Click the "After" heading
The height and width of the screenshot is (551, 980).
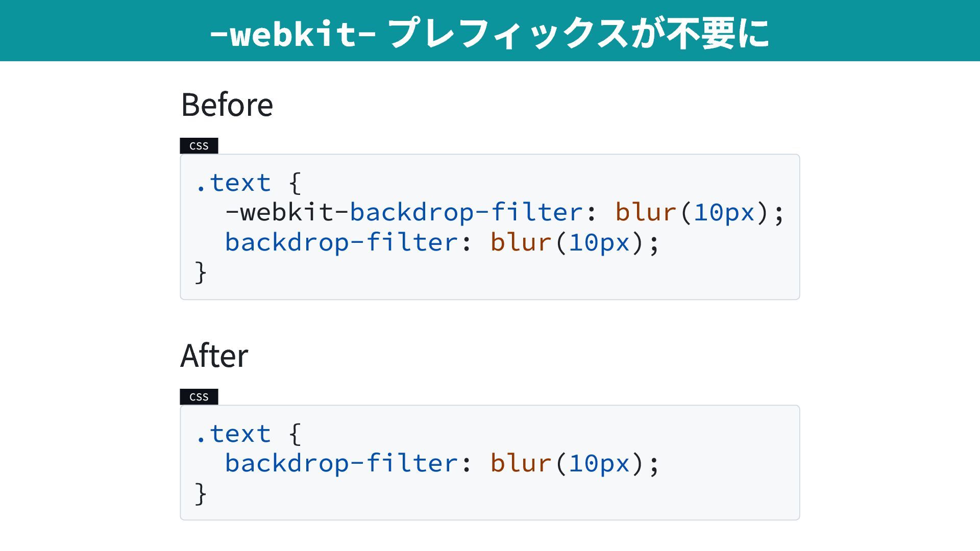click(x=214, y=356)
